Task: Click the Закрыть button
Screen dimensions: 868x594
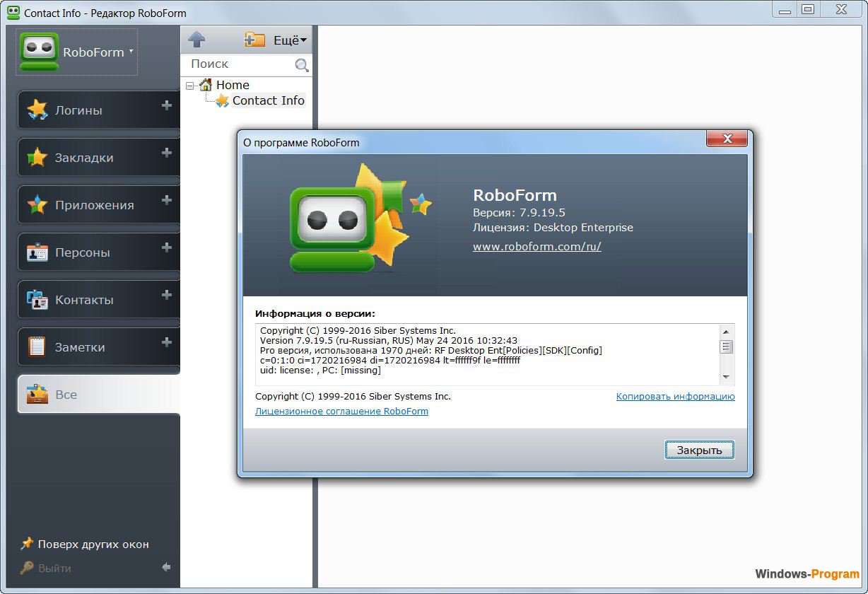Action: coord(700,450)
